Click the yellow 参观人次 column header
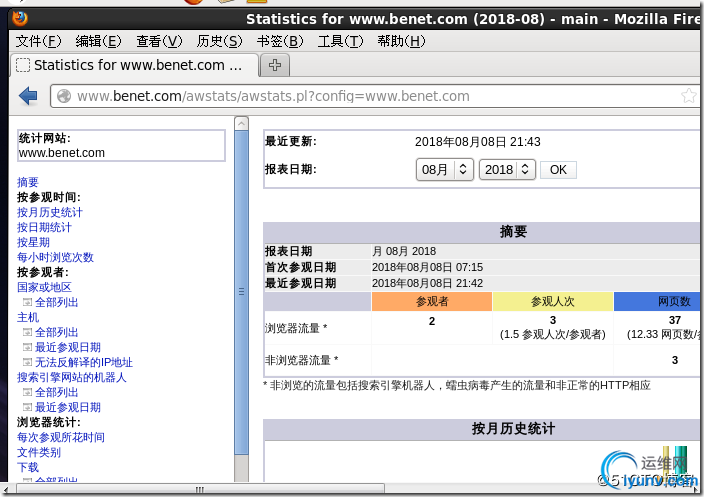This screenshot has width=704, height=497. pyautogui.click(x=553, y=301)
